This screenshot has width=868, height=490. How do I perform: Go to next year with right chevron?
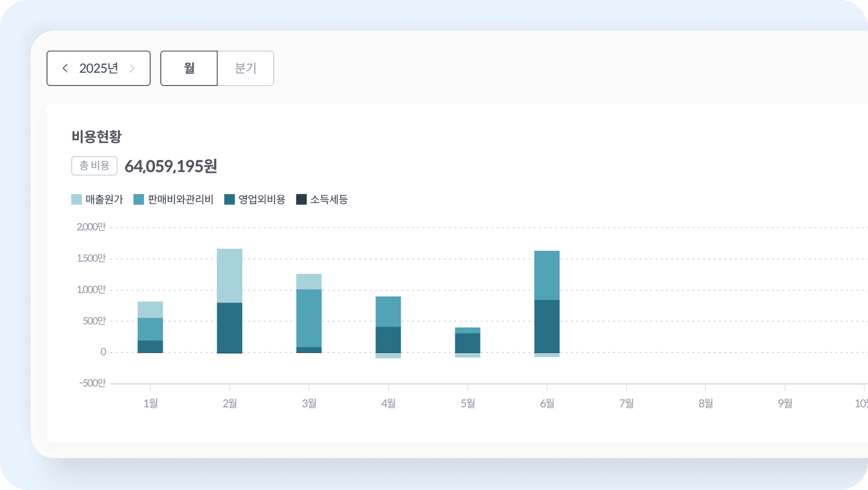(x=132, y=68)
